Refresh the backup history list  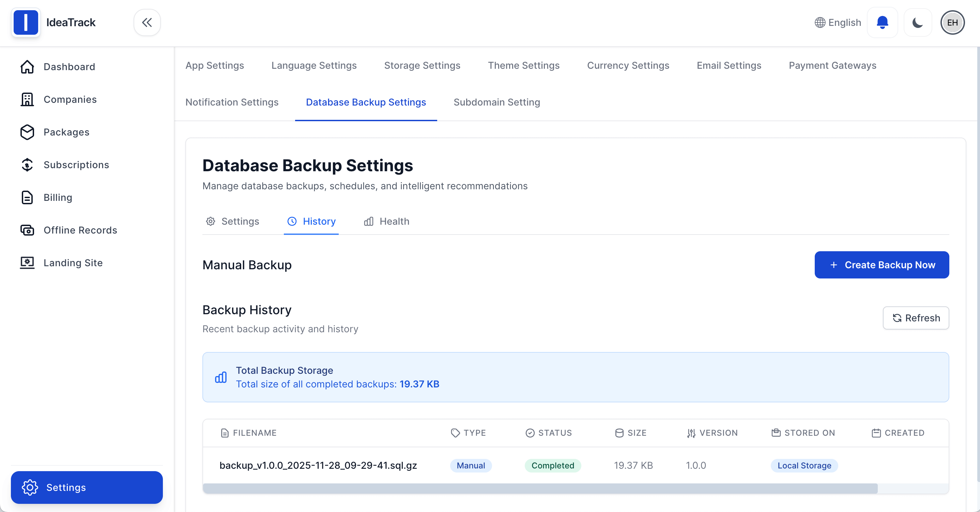915,318
